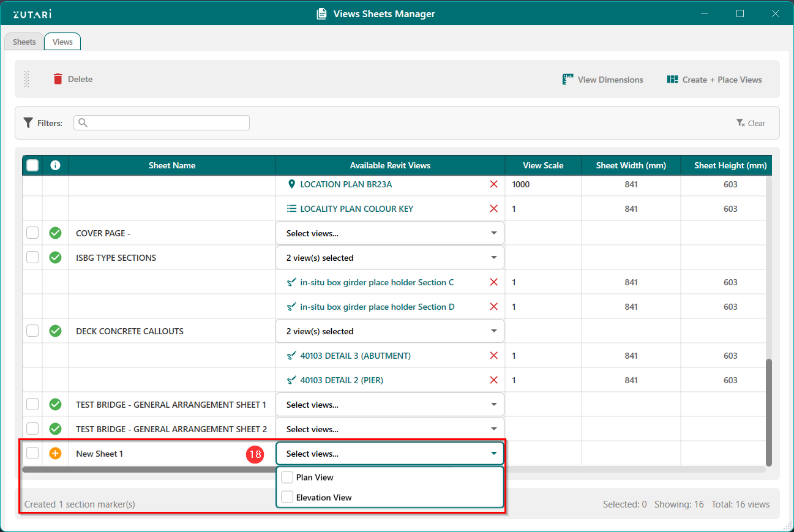
Task: Check the Plan View option
Action: [287, 478]
